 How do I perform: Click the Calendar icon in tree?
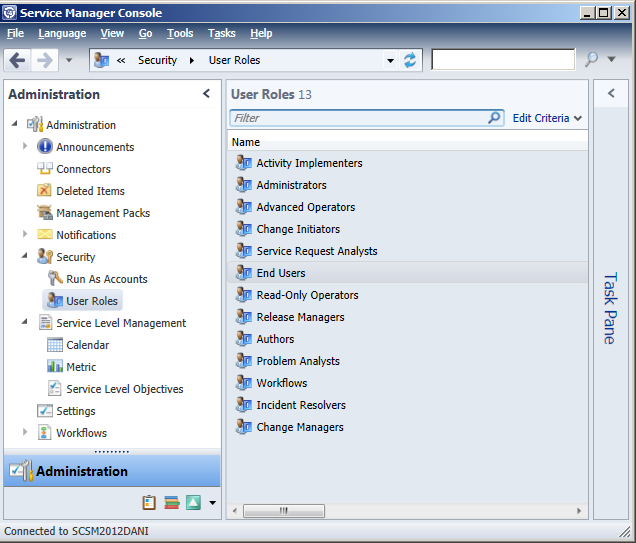click(x=55, y=345)
